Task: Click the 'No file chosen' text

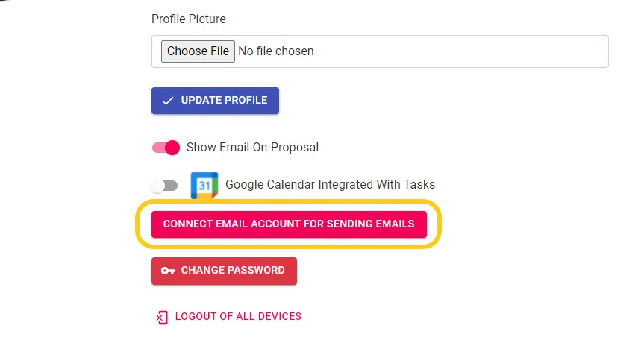Action: point(275,51)
